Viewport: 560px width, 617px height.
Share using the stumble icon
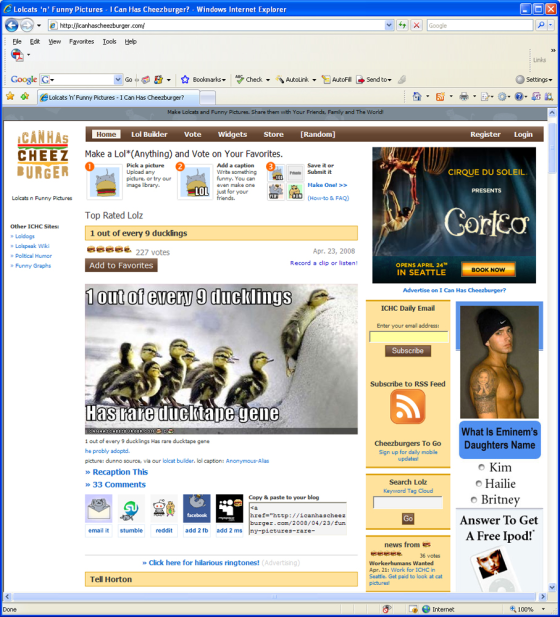click(131, 509)
